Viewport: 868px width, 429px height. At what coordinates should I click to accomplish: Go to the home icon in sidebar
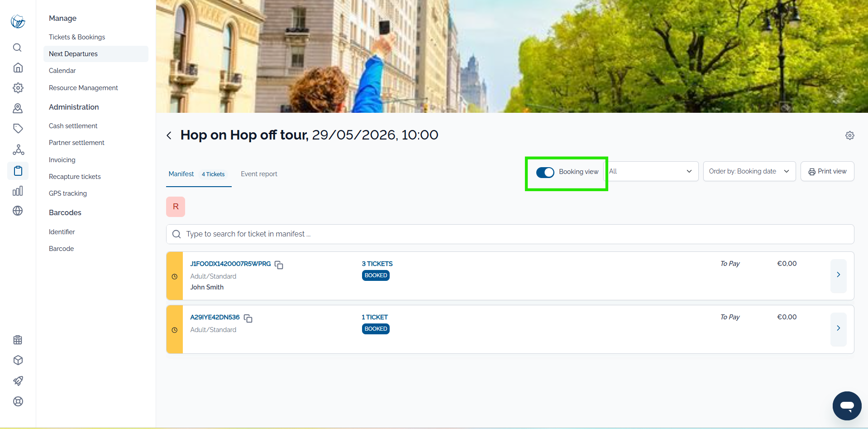coord(18,67)
